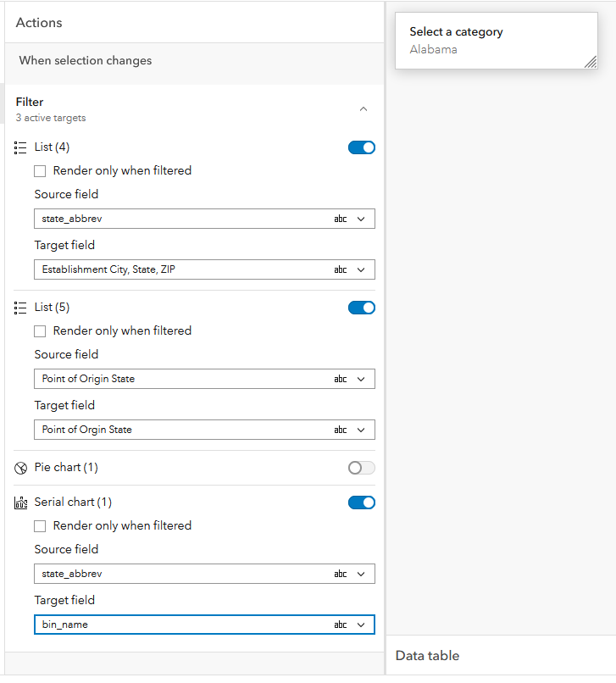Screen dimensions: 616x683
Task: Click the 3 active targets text
Action: (51, 118)
